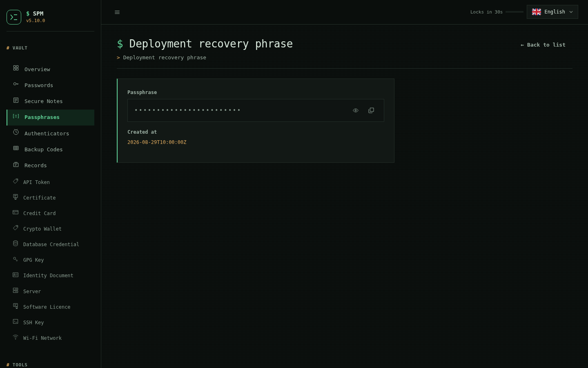Open Secure Notes section
588x368 pixels.
click(x=51, y=101)
